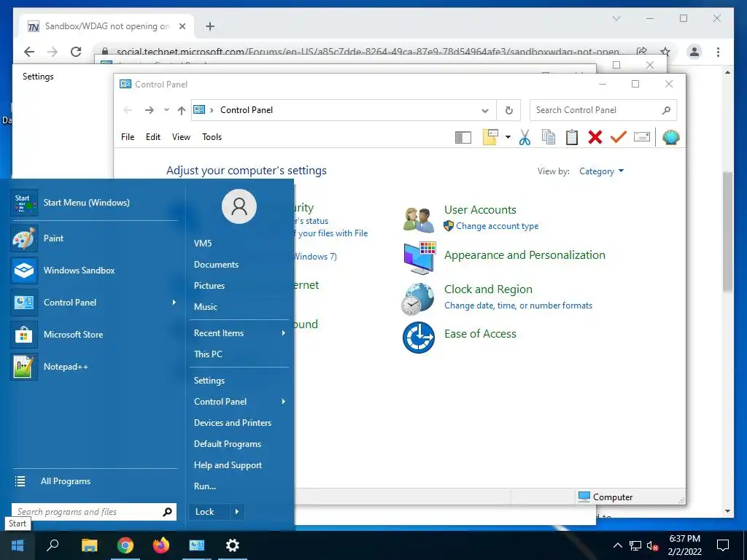Click the Cut scissors icon in Control Panel toolbar
747x560 pixels.
(525, 137)
